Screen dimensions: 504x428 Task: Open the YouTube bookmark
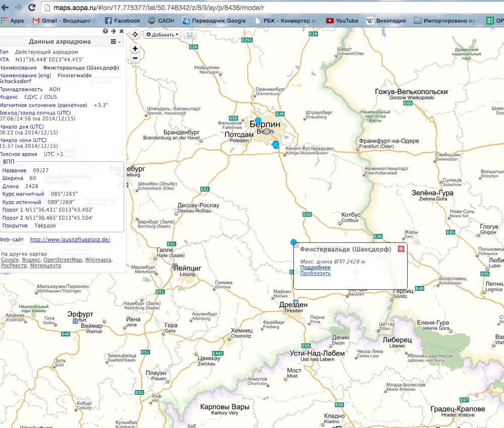(342, 21)
